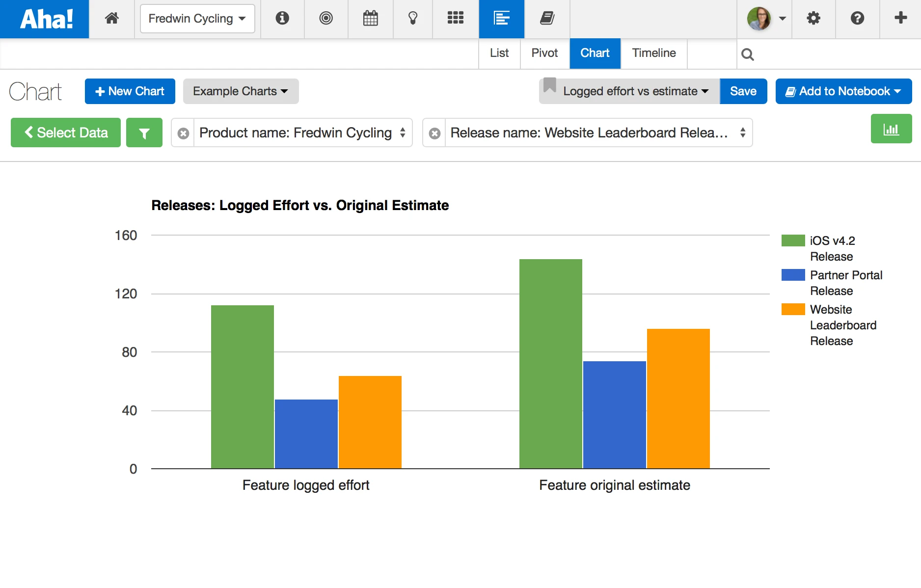Click the Partner Portal Release blue legend swatch
Viewport: 921px width, 588px height.
tap(793, 275)
